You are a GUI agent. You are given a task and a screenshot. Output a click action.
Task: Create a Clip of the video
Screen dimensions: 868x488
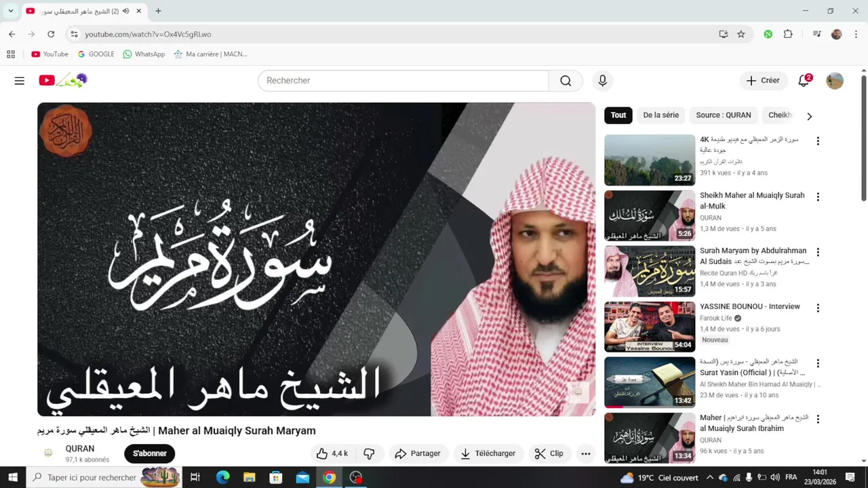pyautogui.click(x=549, y=453)
